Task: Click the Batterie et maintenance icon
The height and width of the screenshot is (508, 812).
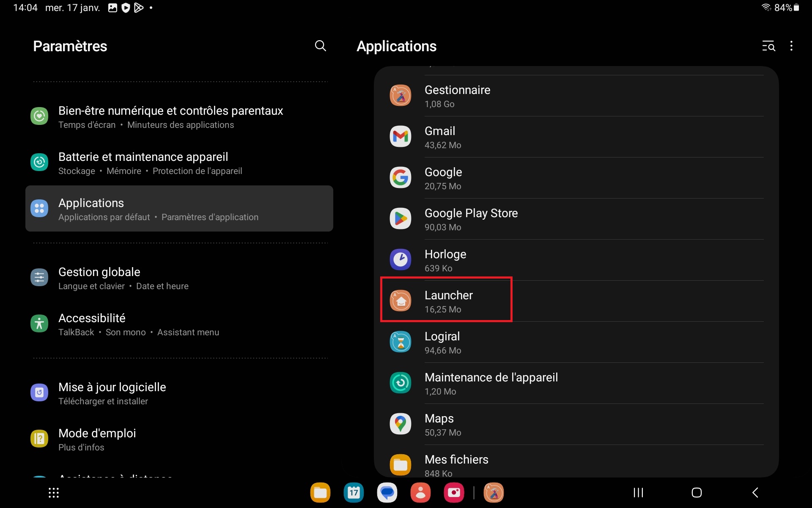Action: click(39, 162)
